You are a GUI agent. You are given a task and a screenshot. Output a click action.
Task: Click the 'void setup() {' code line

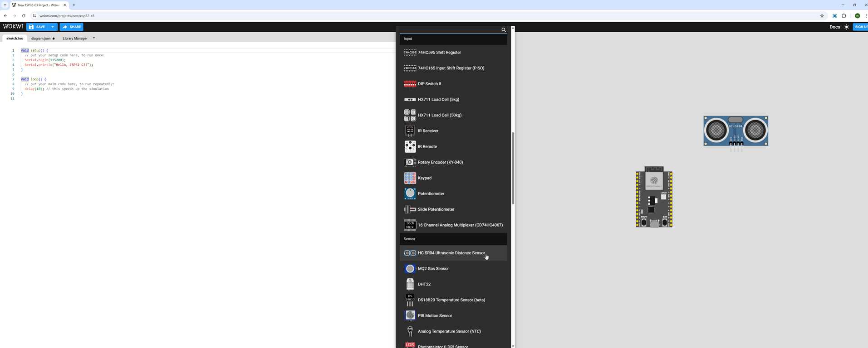(34, 50)
